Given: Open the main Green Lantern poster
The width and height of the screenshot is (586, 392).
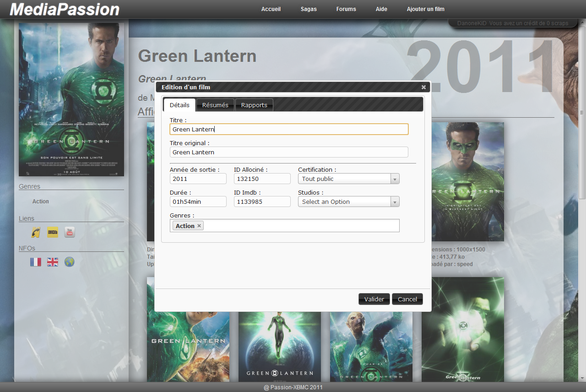Looking at the screenshot, I should 71,99.
